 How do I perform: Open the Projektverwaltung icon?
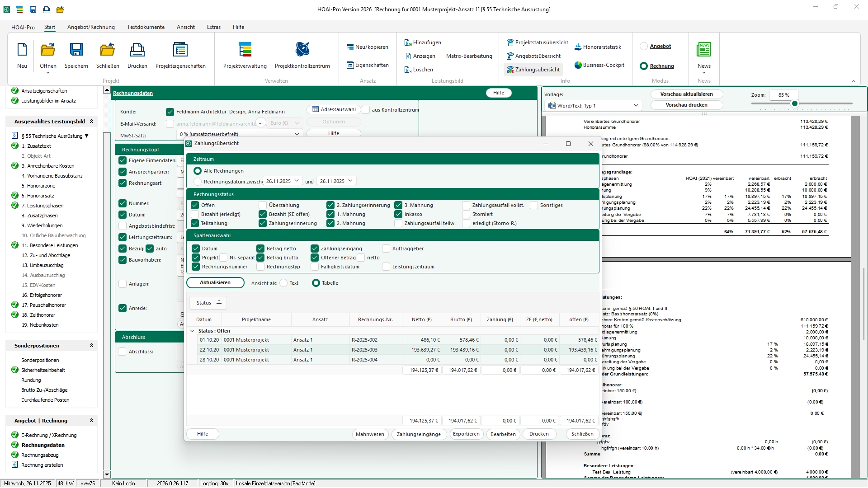(245, 50)
